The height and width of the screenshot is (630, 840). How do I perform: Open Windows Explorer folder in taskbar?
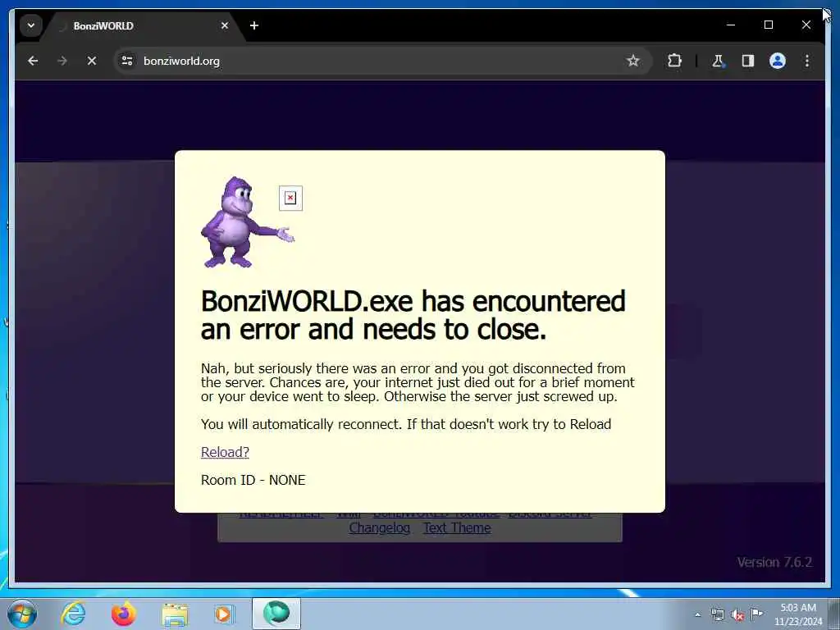click(x=175, y=614)
